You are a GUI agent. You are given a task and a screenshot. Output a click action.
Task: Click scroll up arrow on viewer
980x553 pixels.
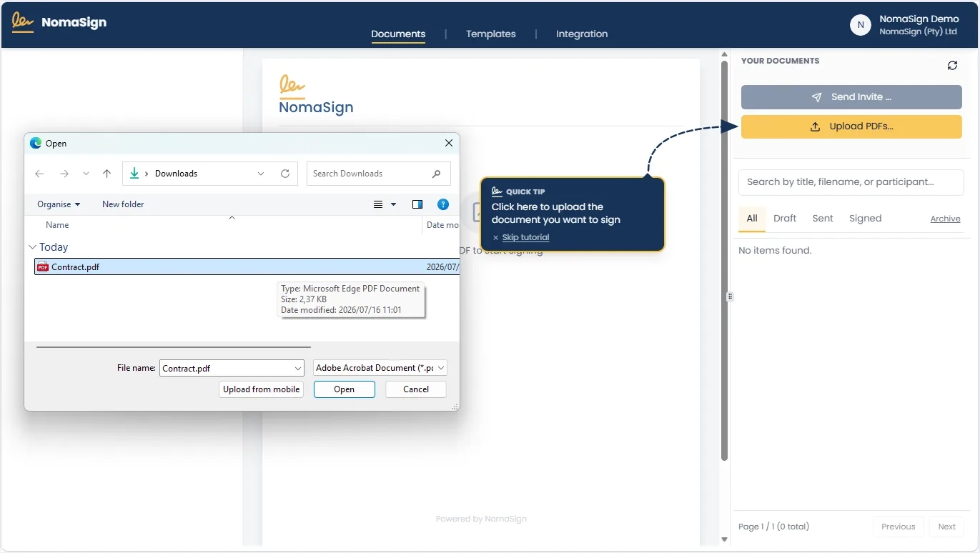(x=724, y=54)
